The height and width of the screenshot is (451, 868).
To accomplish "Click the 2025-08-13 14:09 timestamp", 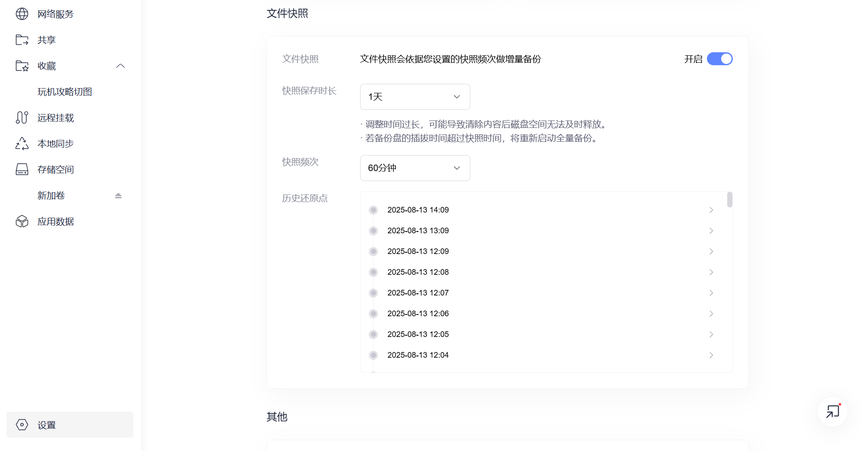I will [418, 210].
